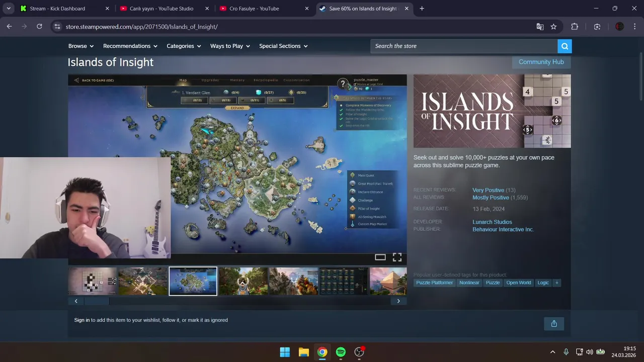Open Chrome's three-dot menu
644x362 pixels.
point(635,27)
